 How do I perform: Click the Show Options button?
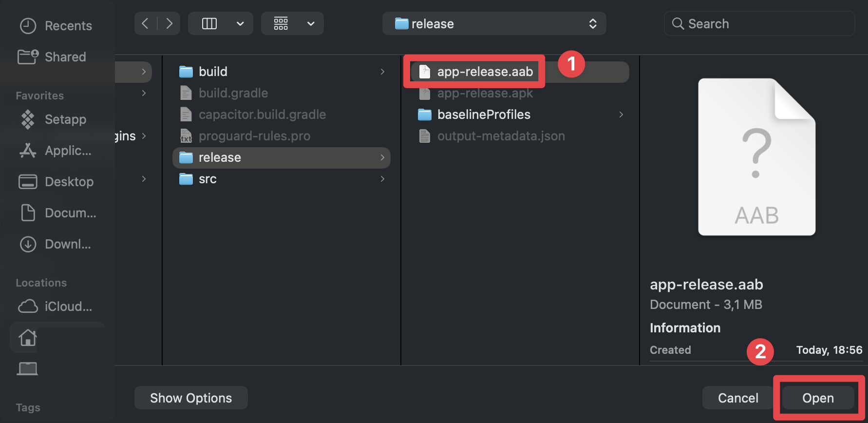[x=191, y=398]
